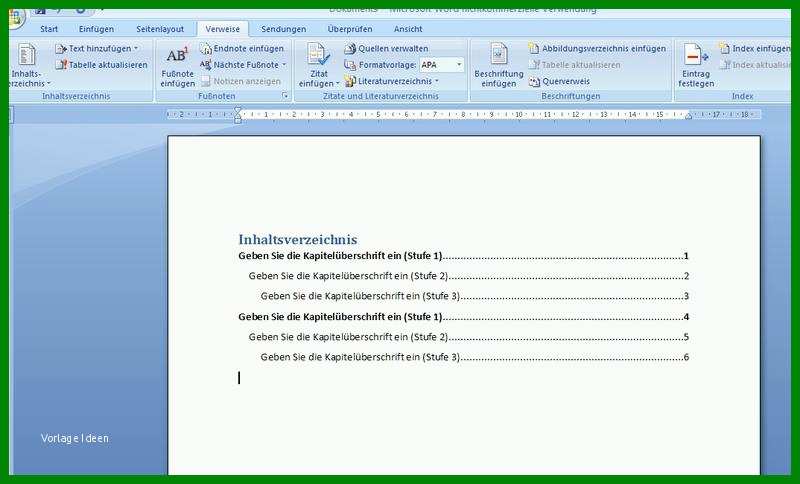Click the first Stufe 1 entry, page 1
Image resolution: width=800 pixels, height=484 pixels.
(463, 256)
